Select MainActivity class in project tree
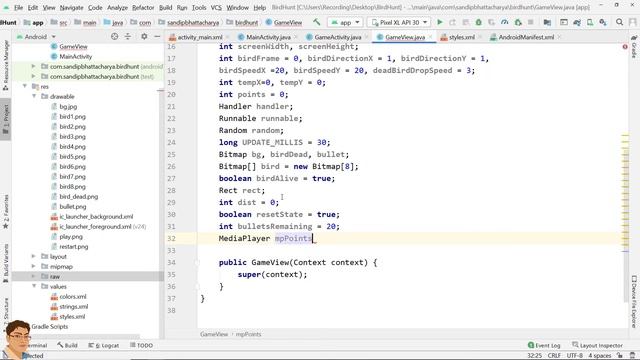Viewport: 640px width, 360px height. tap(76, 56)
